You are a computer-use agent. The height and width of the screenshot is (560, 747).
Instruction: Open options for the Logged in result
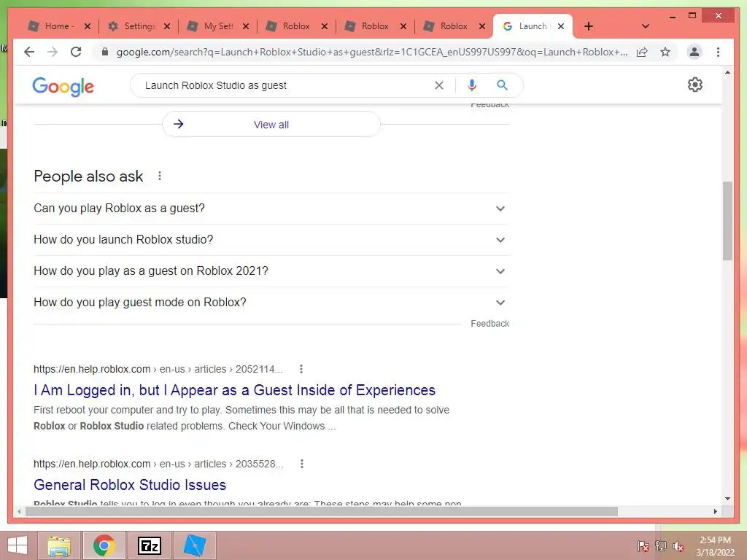point(301,369)
